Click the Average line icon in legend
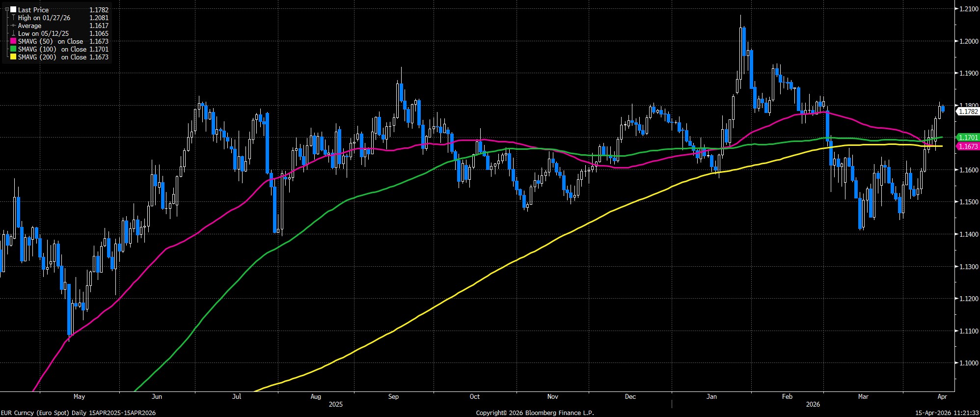The height and width of the screenshot is (417, 980). (x=13, y=26)
